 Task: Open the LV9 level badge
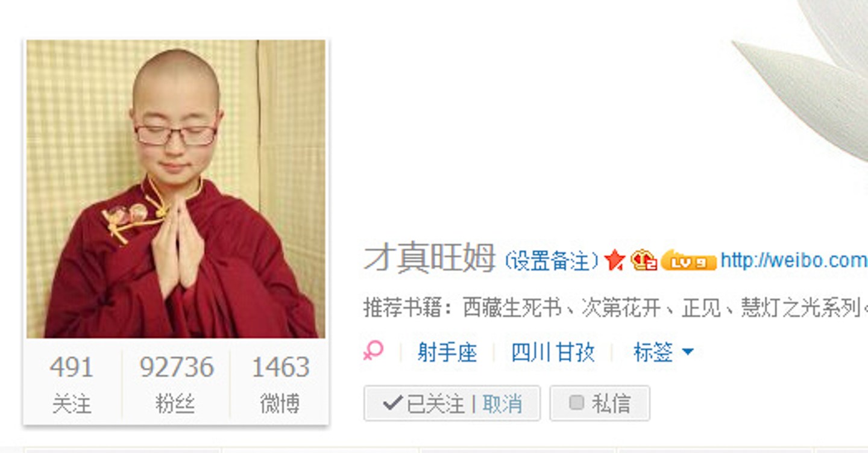click(688, 260)
